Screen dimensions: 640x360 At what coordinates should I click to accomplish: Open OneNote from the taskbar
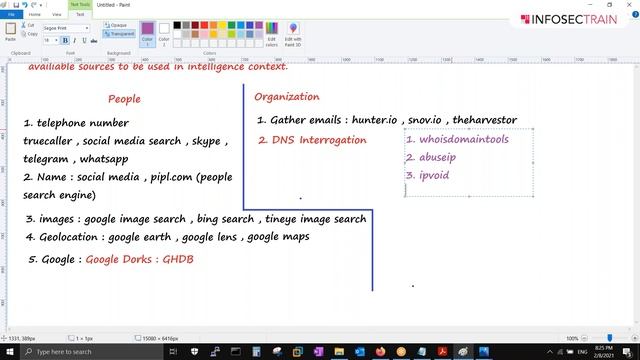pyautogui.click(x=318, y=351)
